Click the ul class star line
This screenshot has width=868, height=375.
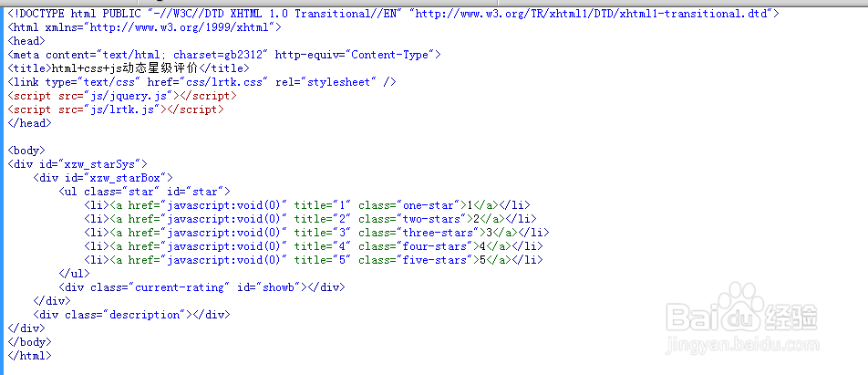click(x=144, y=192)
